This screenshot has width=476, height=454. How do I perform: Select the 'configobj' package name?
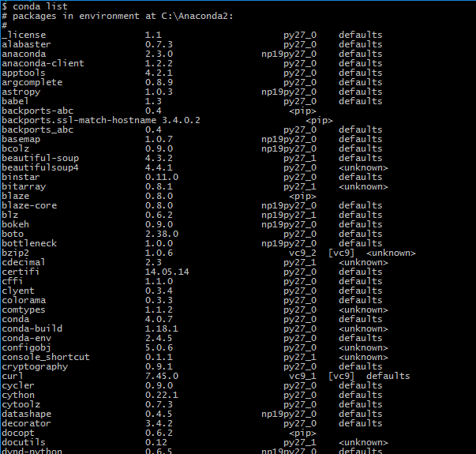26,347
